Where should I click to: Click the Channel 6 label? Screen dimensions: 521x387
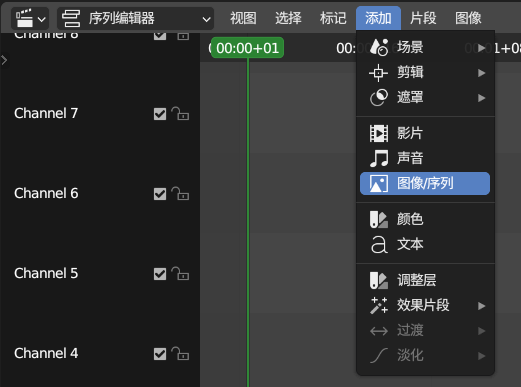[x=46, y=193]
